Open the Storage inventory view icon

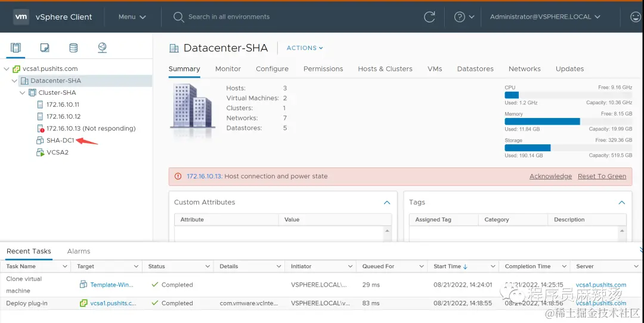click(x=73, y=48)
